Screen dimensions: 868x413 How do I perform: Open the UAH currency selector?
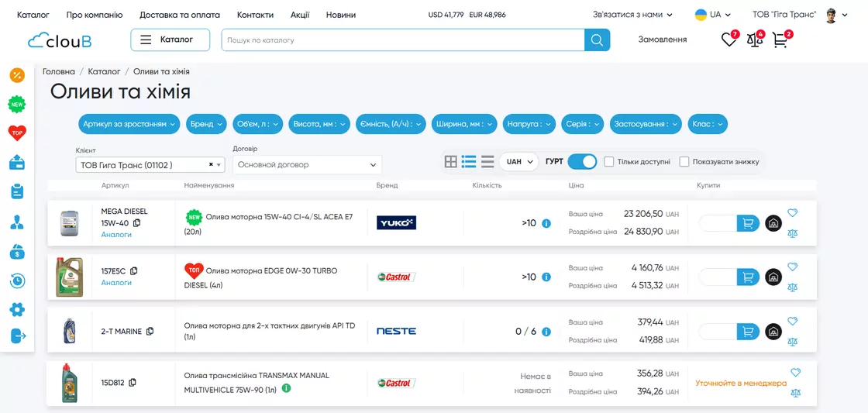[x=518, y=162]
